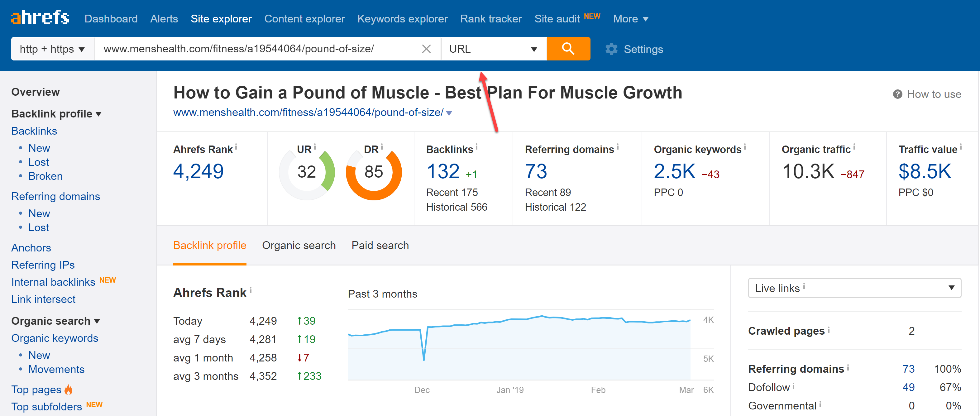Image resolution: width=980 pixels, height=416 pixels.
Task: Open Top pages report
Action: (x=36, y=390)
